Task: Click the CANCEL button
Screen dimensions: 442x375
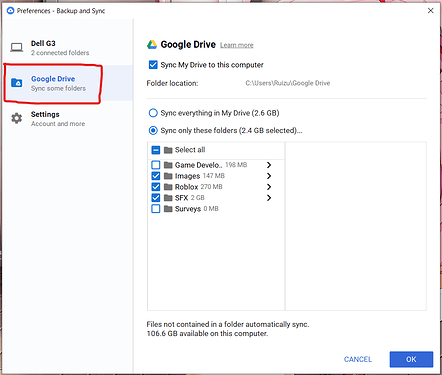Action: pyautogui.click(x=358, y=359)
